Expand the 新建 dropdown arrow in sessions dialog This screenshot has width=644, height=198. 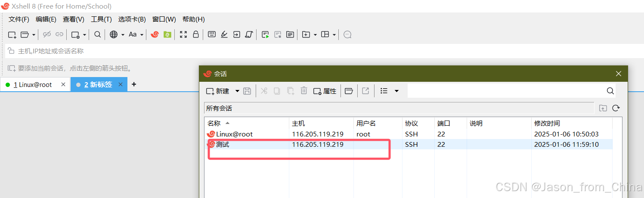(x=237, y=91)
